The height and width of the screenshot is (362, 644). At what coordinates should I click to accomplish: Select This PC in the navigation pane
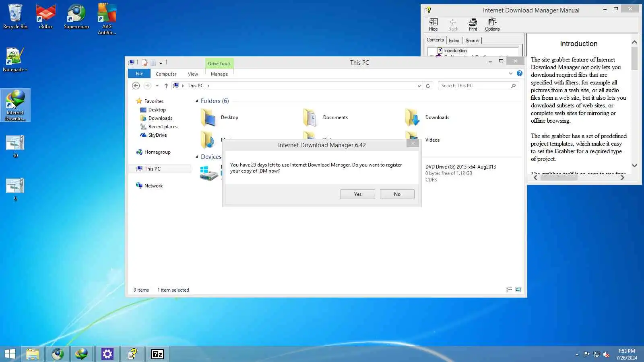point(160,169)
